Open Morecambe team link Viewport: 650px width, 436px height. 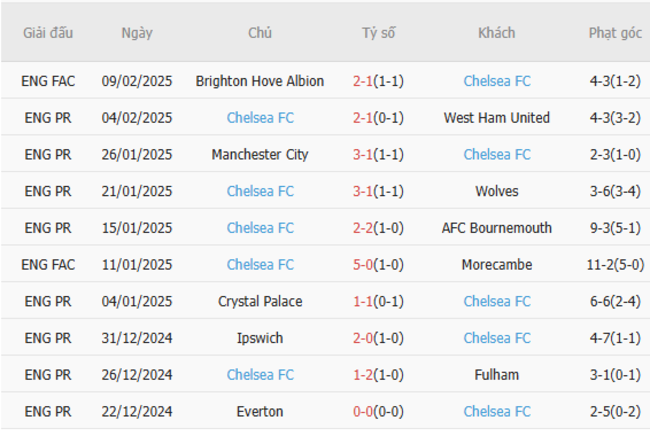497,265
